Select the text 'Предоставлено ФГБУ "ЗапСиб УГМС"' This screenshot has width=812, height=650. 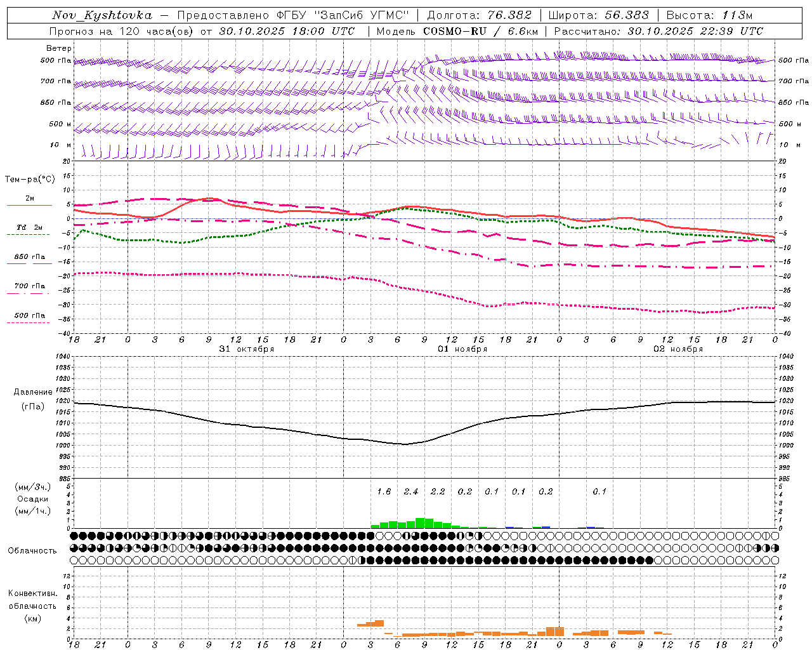pyautogui.click(x=293, y=15)
